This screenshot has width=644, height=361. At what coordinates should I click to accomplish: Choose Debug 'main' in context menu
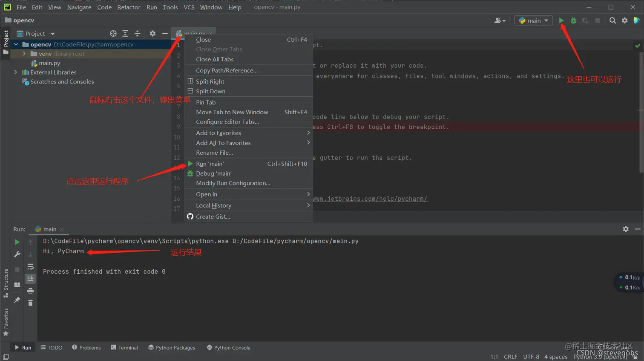point(249,173)
